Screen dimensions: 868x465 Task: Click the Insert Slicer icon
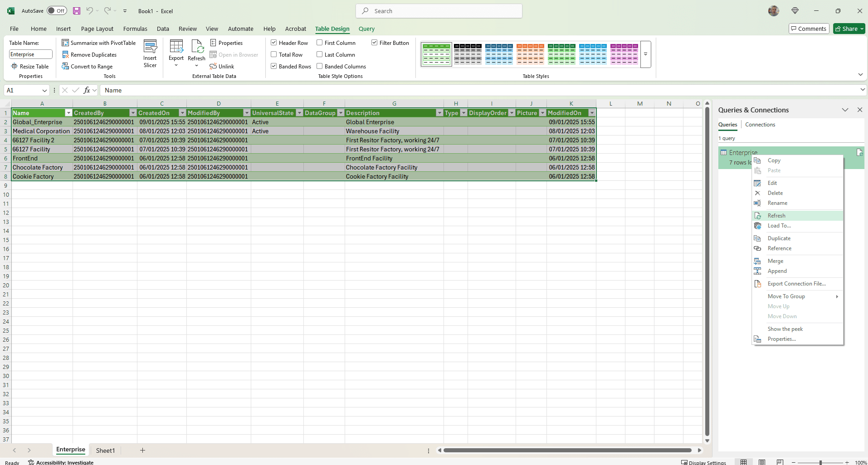tap(150, 47)
